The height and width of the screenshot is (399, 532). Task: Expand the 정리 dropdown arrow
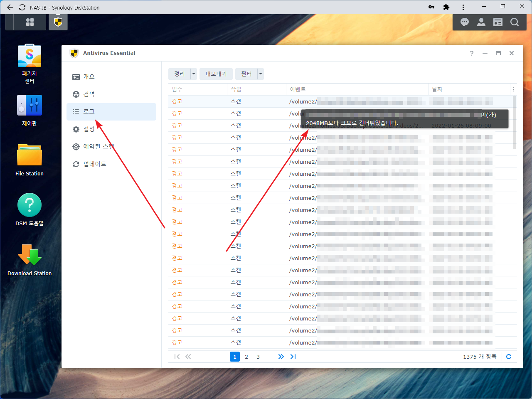pyautogui.click(x=194, y=74)
